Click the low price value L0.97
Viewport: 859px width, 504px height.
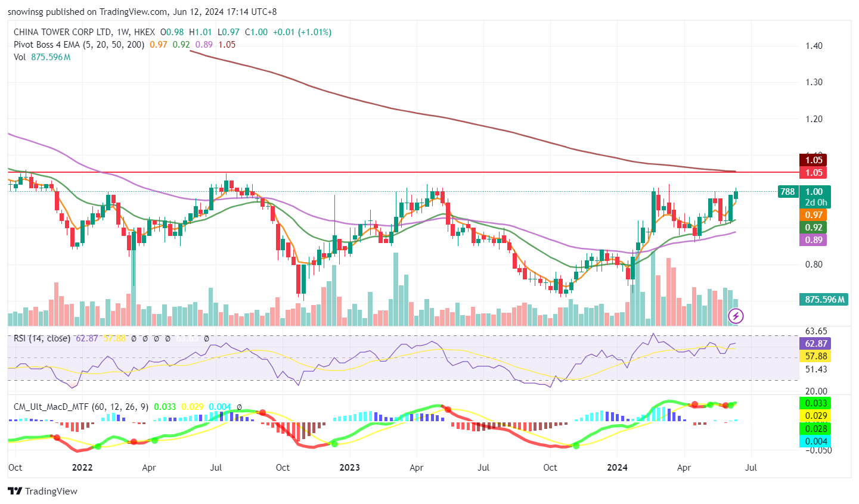[x=228, y=32]
